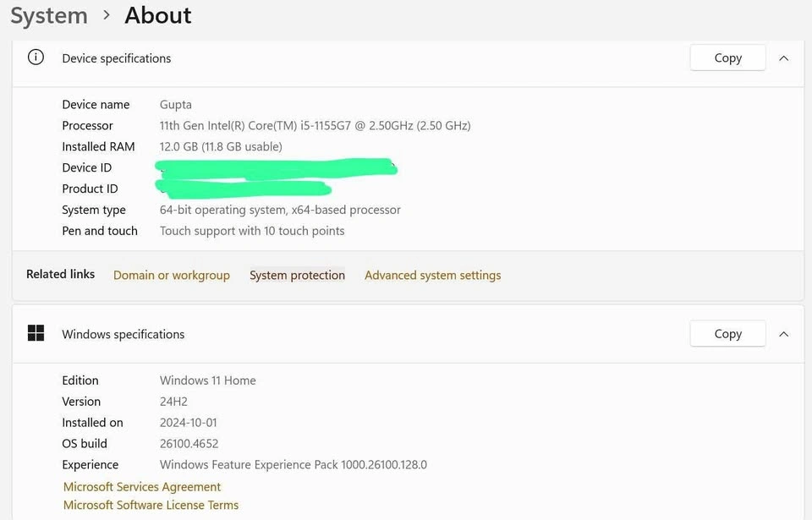Collapse the Device specifications section chevron

783,58
